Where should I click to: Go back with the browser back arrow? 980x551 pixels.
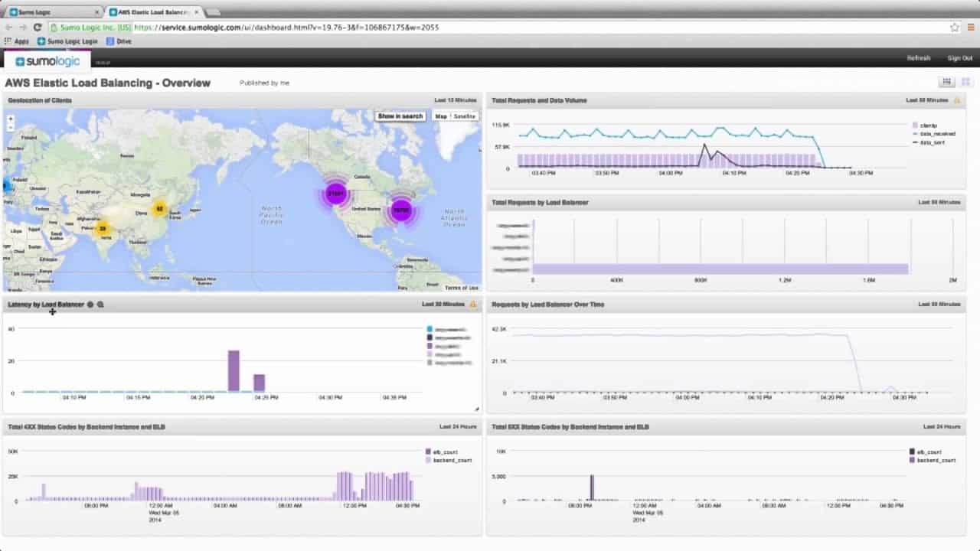pyautogui.click(x=8, y=28)
